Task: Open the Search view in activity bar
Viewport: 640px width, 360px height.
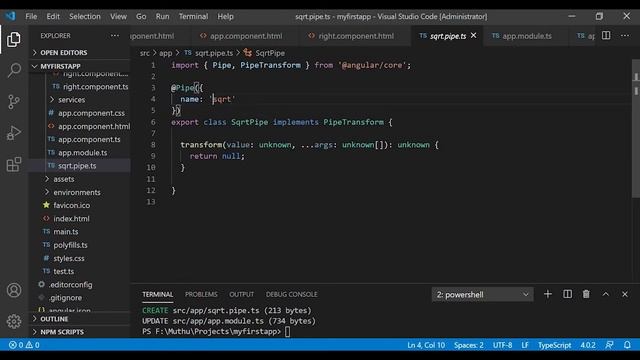Action: [14, 70]
